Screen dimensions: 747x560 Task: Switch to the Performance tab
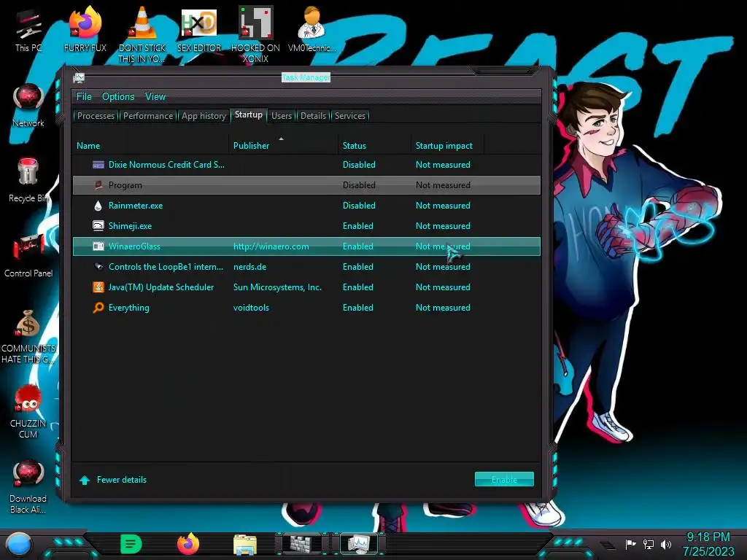pyautogui.click(x=148, y=116)
